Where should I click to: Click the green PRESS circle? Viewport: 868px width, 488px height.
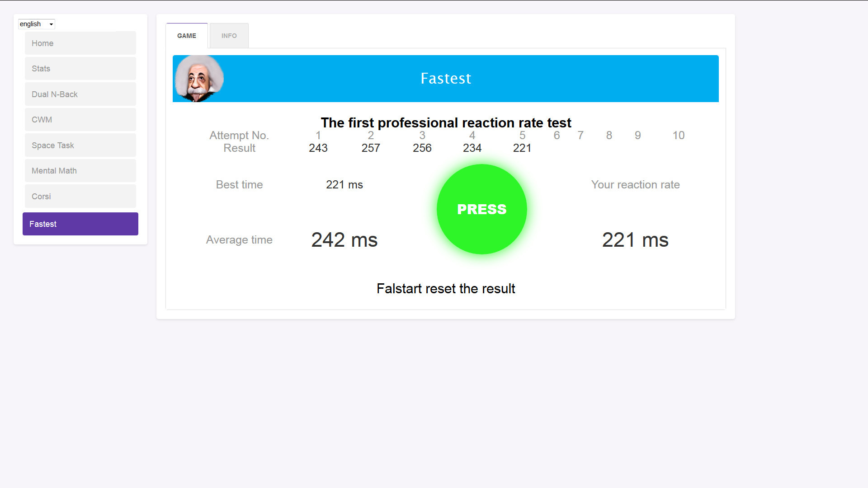pos(482,209)
